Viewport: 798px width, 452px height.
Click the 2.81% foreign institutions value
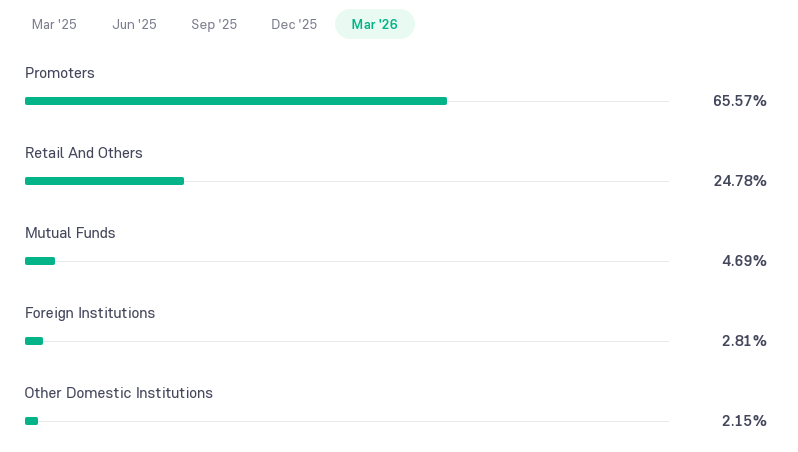pos(744,341)
